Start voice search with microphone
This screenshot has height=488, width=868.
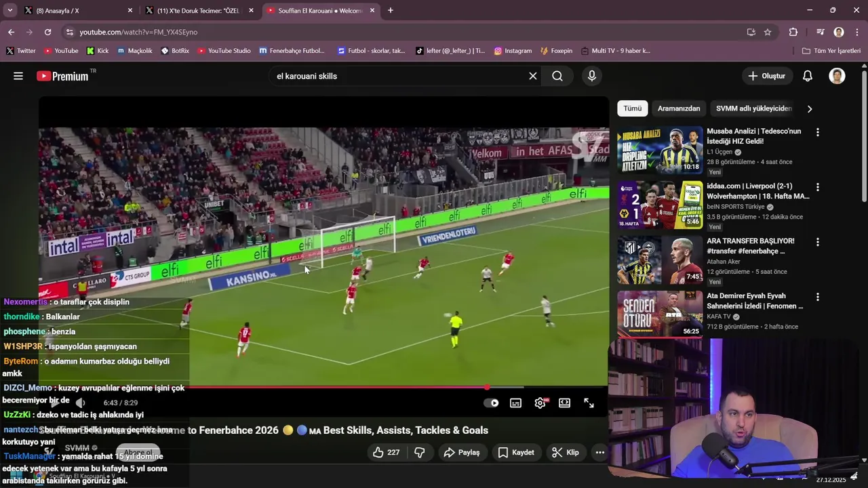pos(592,76)
